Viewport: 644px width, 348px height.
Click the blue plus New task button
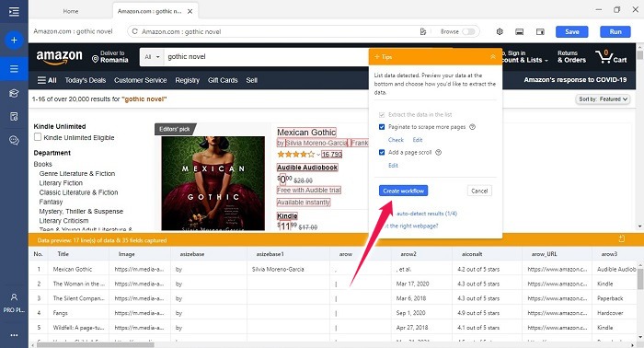click(x=14, y=41)
